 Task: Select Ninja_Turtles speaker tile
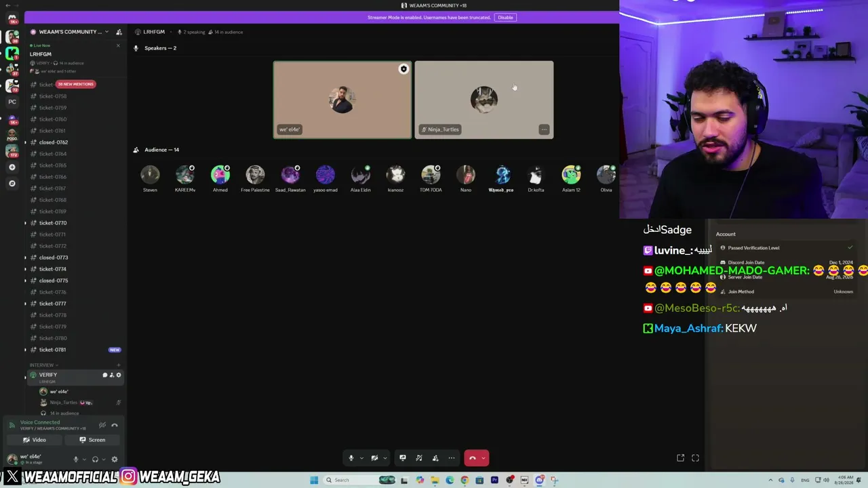pyautogui.click(x=484, y=100)
